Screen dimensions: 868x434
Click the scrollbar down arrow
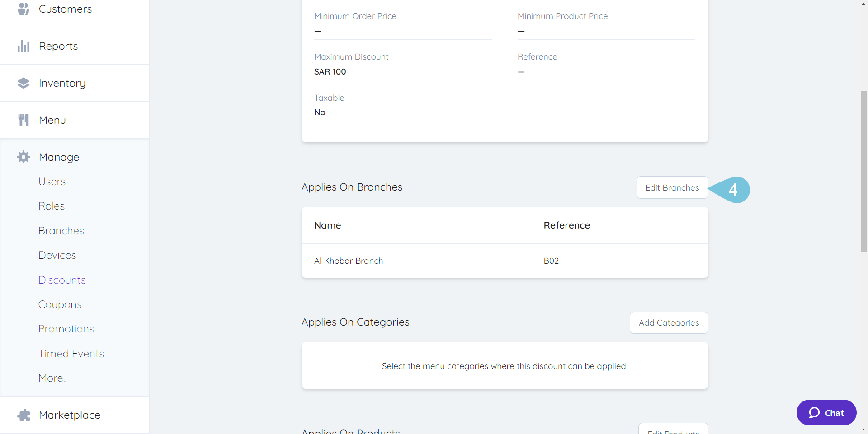[x=863, y=429]
